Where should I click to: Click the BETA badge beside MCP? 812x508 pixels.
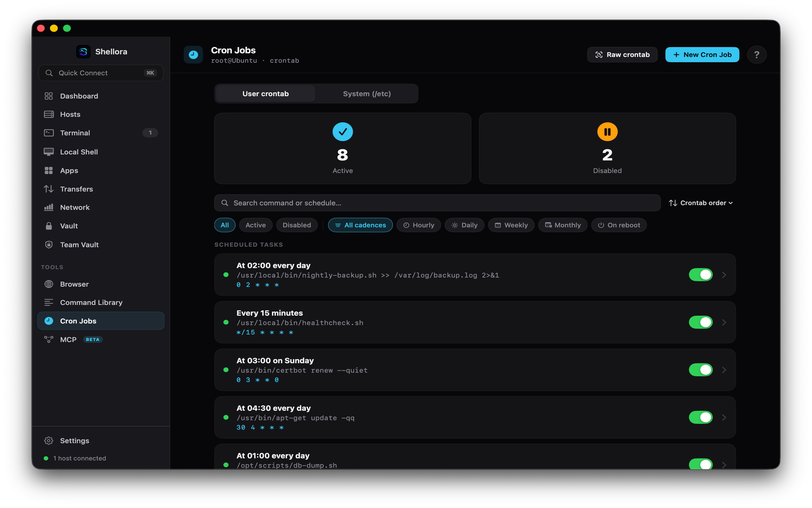[93, 340]
